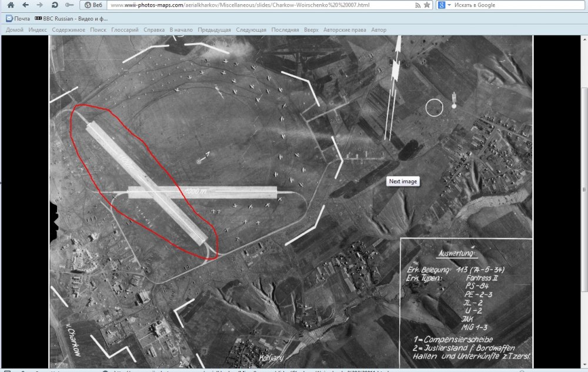Reload the page with refresh icon
The image size is (588, 372).
[x=54, y=5]
